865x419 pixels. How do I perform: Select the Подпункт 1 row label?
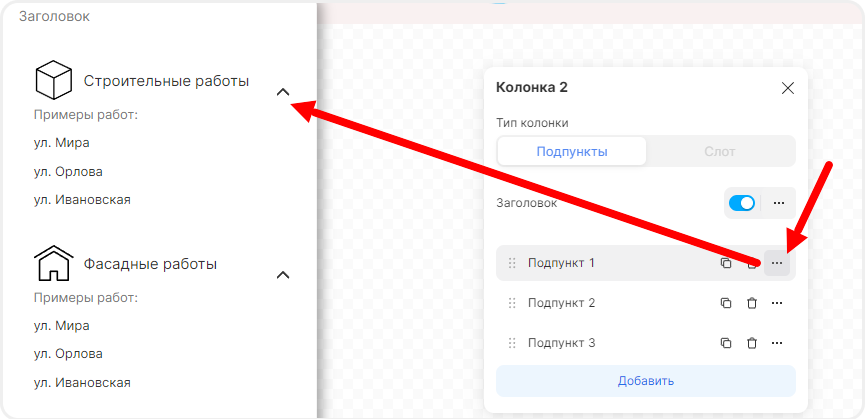point(561,263)
